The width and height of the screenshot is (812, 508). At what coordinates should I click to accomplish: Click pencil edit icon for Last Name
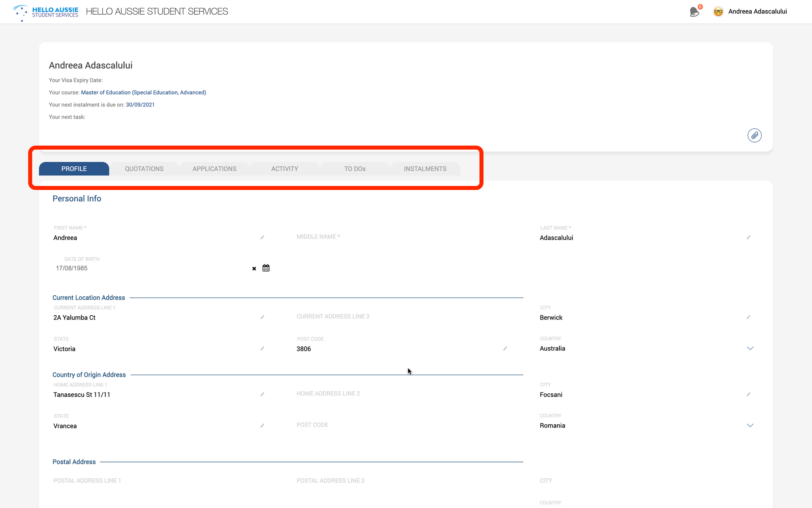[749, 237]
